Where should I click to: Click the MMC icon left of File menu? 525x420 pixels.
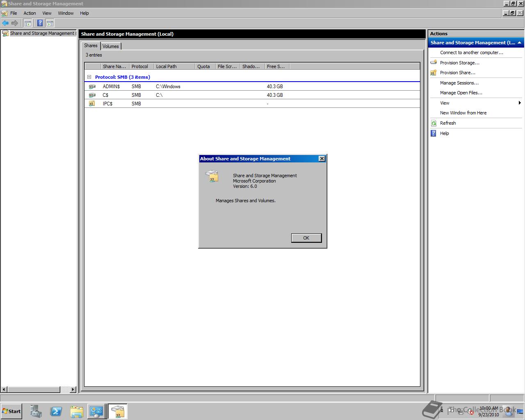[x=5, y=13]
